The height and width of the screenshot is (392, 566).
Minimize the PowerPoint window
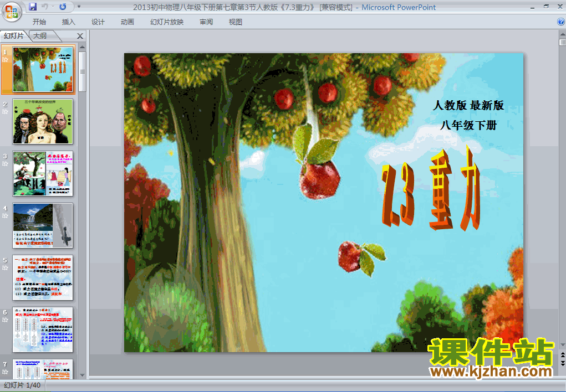[532, 7]
